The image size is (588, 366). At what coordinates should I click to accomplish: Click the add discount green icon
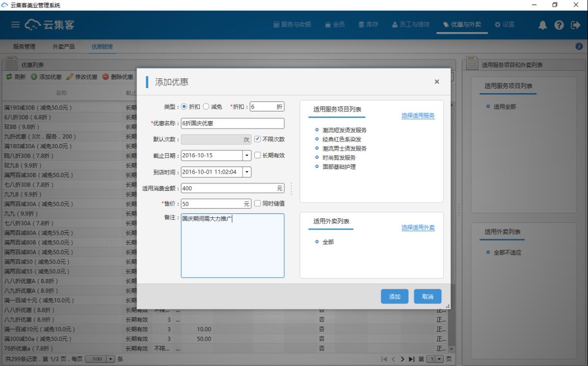(x=34, y=76)
